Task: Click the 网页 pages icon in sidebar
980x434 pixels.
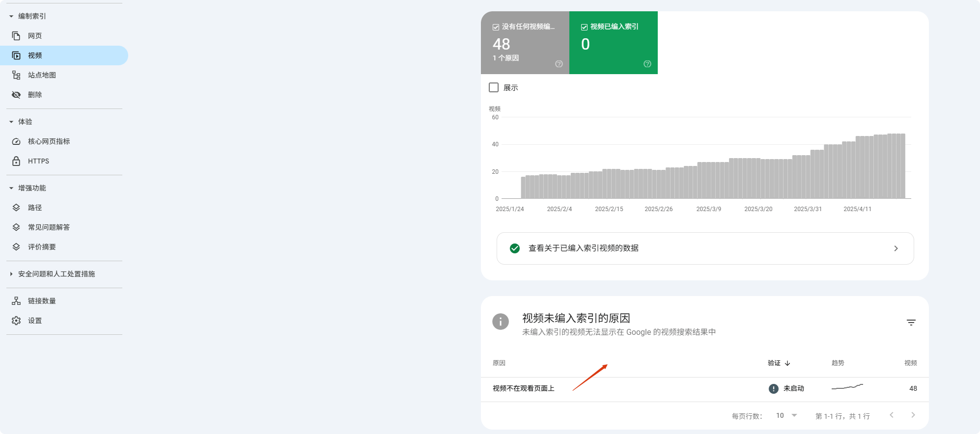Action: [x=16, y=36]
